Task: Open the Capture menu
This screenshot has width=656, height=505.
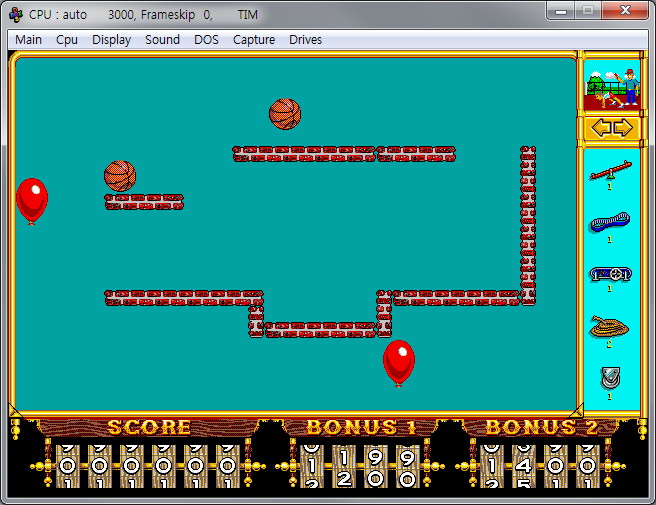Action: 254,40
